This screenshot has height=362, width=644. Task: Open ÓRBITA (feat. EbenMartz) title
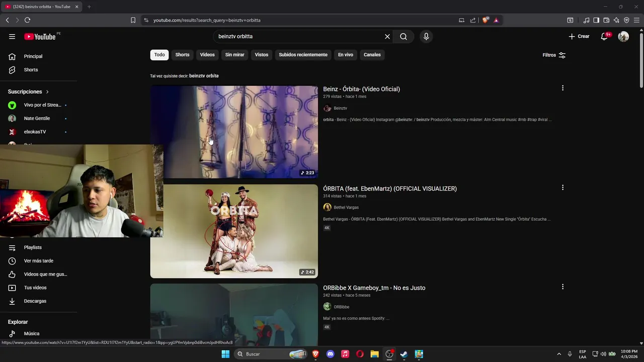(390, 189)
